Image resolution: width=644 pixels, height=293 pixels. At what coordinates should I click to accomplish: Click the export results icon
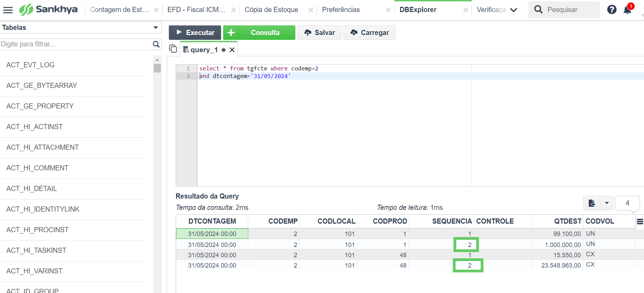coord(592,203)
